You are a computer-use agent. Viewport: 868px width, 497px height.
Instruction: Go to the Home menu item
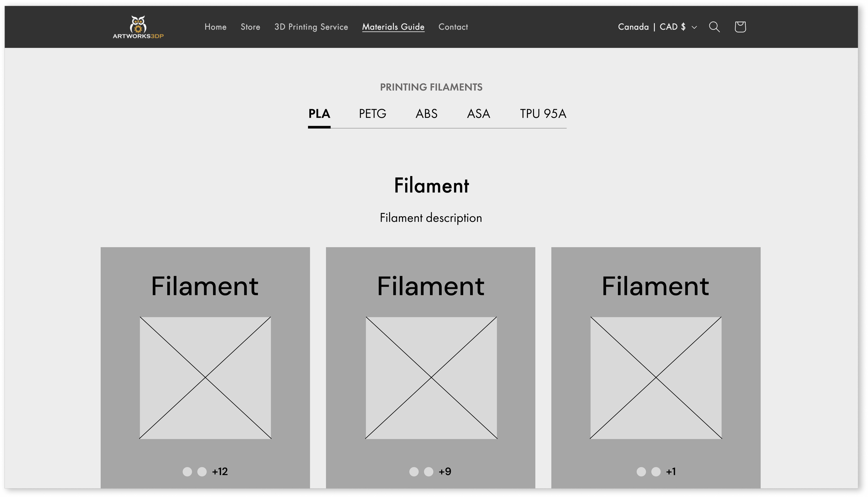tap(215, 27)
